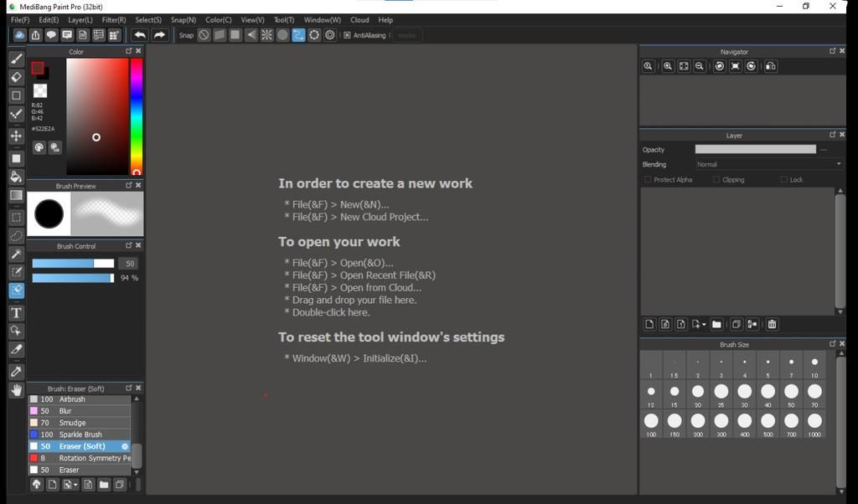858x504 pixels.
Task: Select the Airbrush brush from list
Action: click(x=80, y=399)
